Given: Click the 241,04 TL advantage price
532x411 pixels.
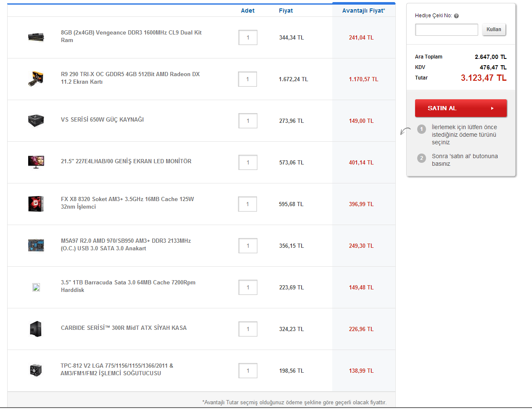Looking at the screenshot, I should click(x=361, y=37).
